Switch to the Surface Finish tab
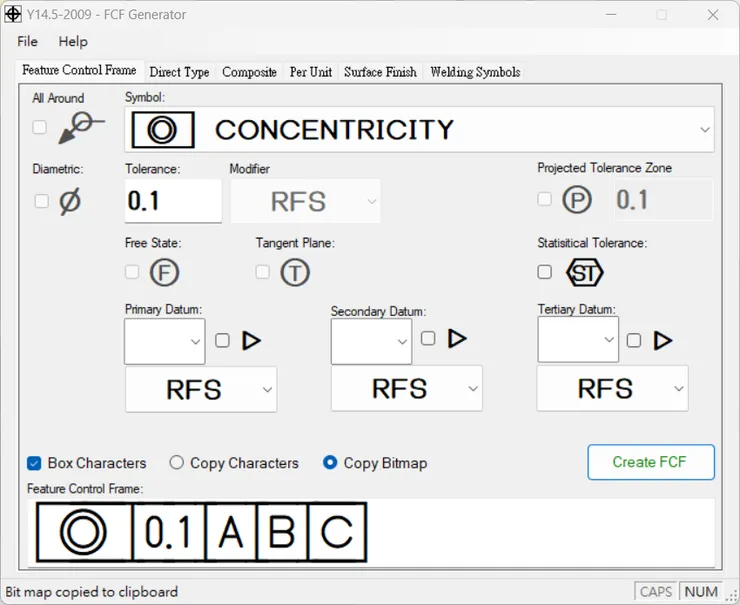This screenshot has height=605, width=740. click(x=380, y=72)
